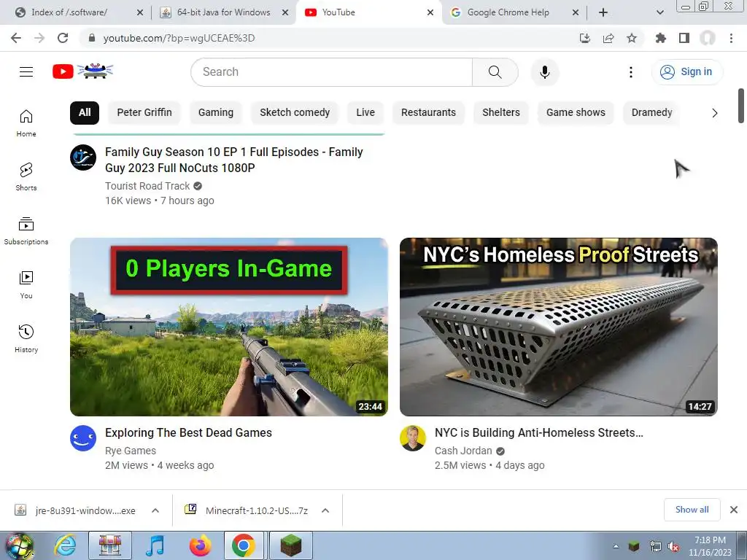Click the search magnifier button
This screenshot has width=747, height=560.
pyautogui.click(x=495, y=72)
